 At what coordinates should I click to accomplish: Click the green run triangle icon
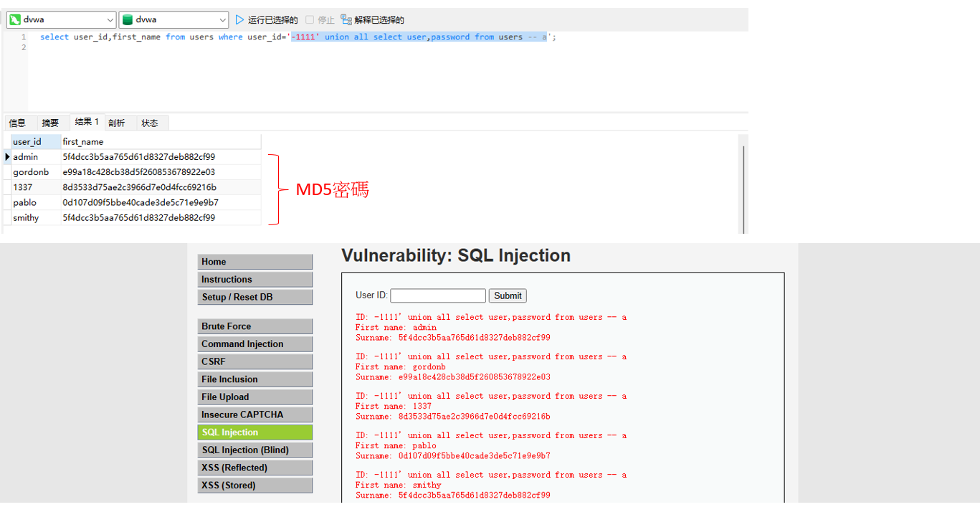click(x=239, y=20)
